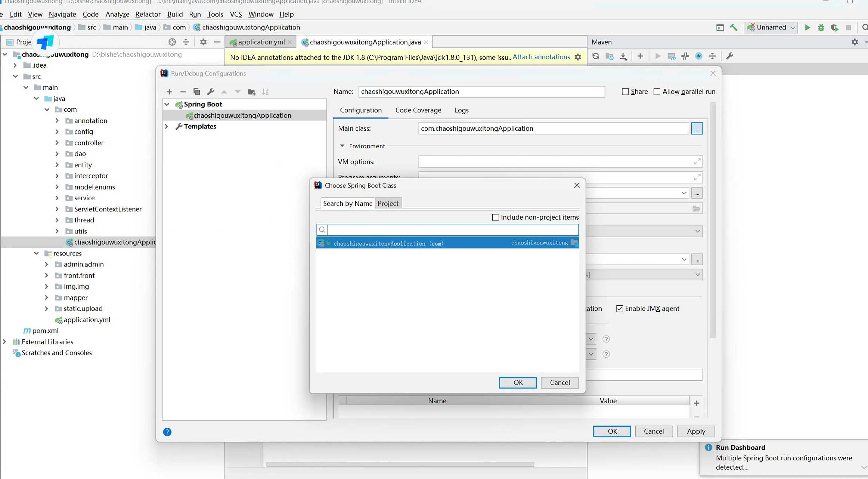Image resolution: width=868 pixels, height=479 pixels.
Task: Collapse Spring Boot configuration group
Action: click(167, 104)
